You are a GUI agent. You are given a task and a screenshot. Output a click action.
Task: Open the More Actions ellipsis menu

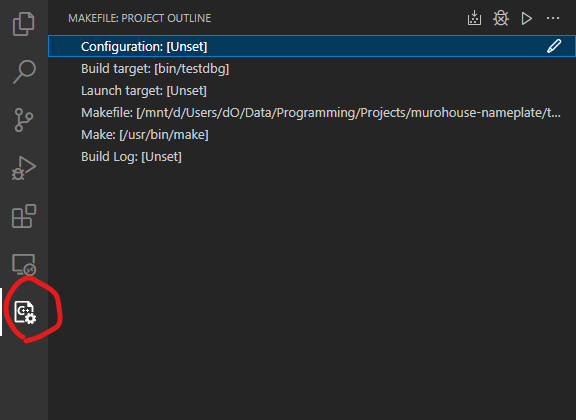553,18
